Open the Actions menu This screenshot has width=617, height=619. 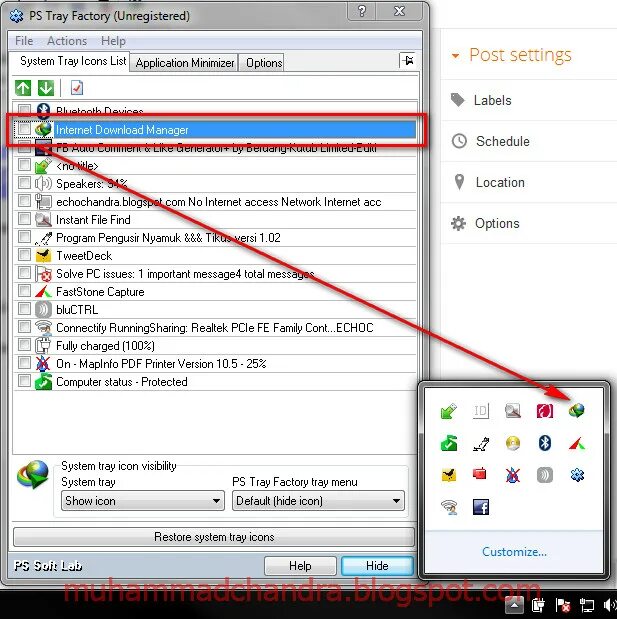(x=67, y=41)
